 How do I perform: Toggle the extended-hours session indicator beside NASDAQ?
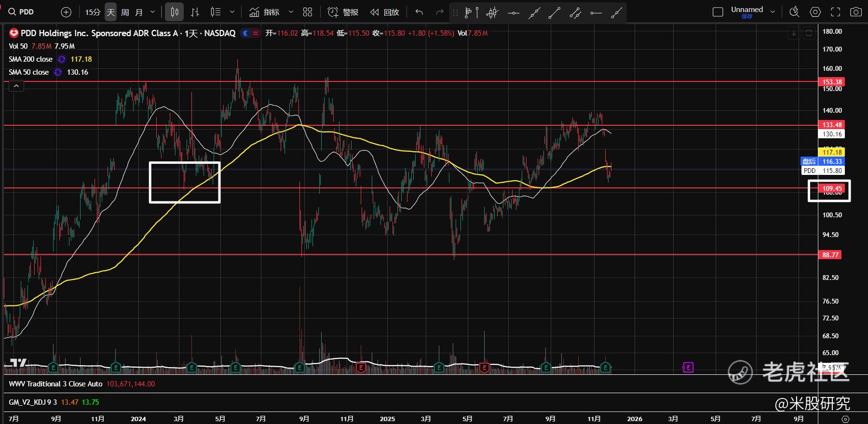[x=246, y=33]
